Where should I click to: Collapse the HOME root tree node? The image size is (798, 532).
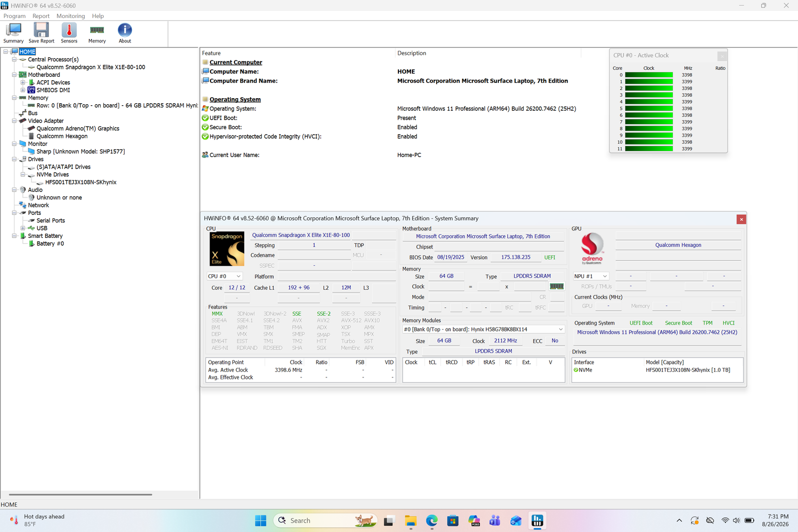(x=5, y=51)
